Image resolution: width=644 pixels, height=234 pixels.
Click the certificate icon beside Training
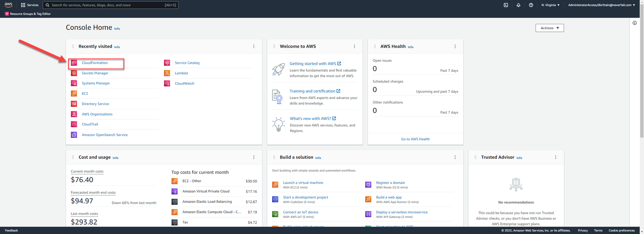click(x=277, y=97)
